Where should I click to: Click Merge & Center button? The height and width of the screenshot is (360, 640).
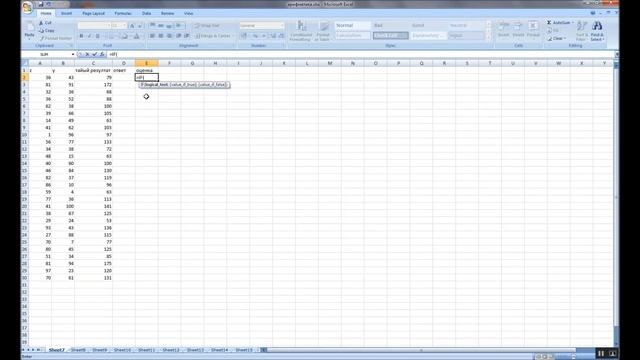tap(213, 36)
